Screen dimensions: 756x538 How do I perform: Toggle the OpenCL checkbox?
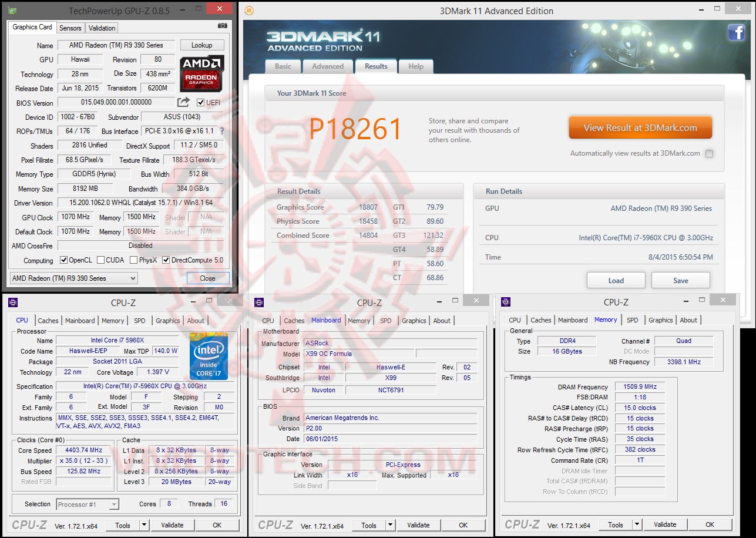tap(64, 260)
